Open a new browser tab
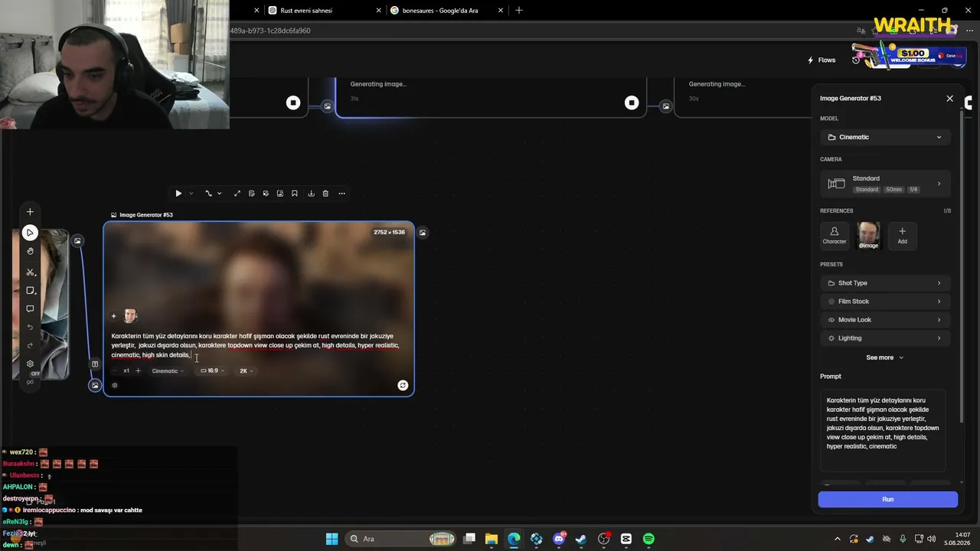980x551 pixels. pos(519,11)
